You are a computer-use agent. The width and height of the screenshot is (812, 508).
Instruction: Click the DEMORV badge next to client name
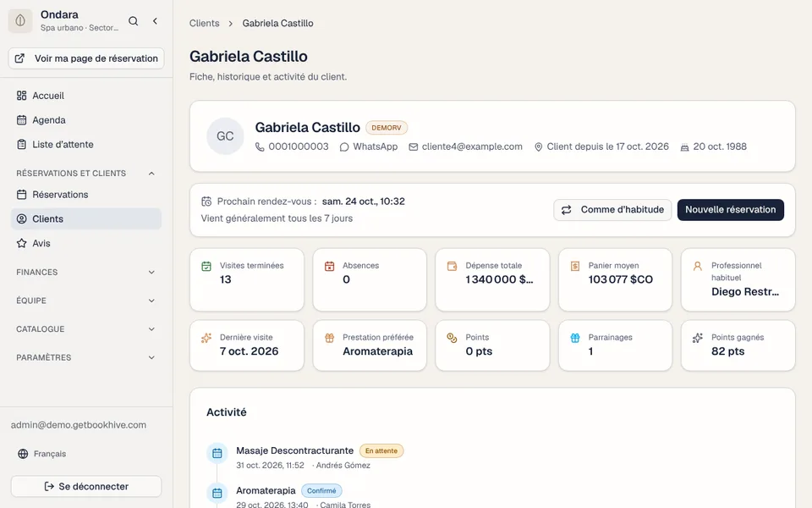pos(387,128)
